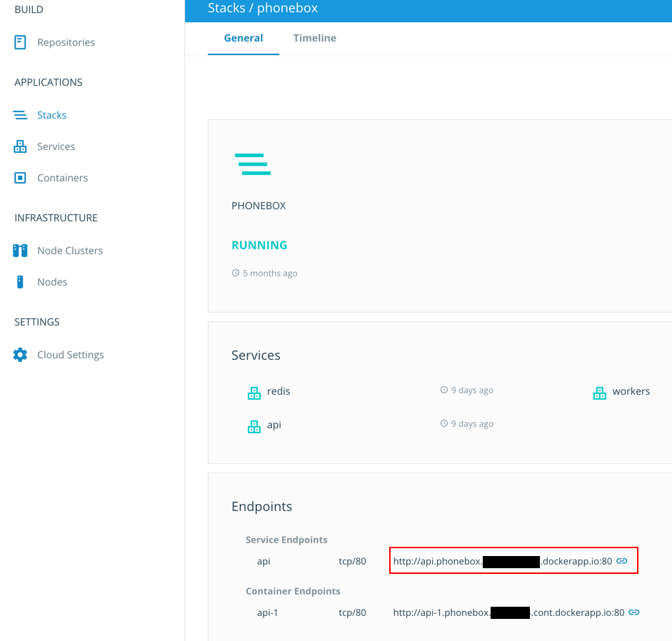672x641 pixels.
Task: Switch to the Timeline tab
Action: pos(314,38)
